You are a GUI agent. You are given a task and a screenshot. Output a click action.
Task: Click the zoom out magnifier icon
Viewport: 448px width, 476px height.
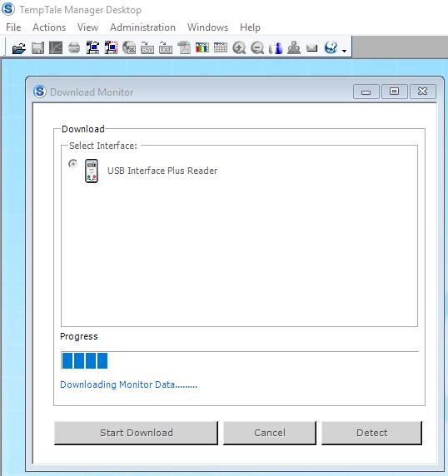pyautogui.click(x=257, y=48)
